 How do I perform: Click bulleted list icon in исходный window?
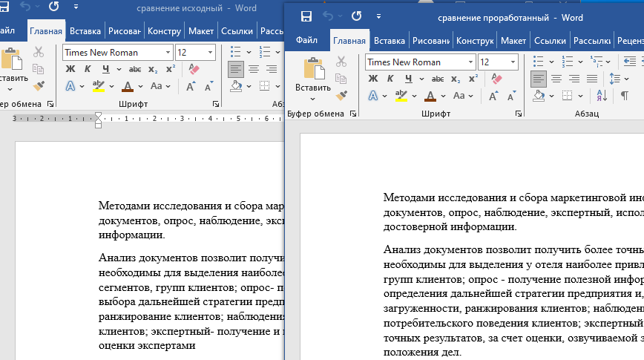(x=236, y=52)
